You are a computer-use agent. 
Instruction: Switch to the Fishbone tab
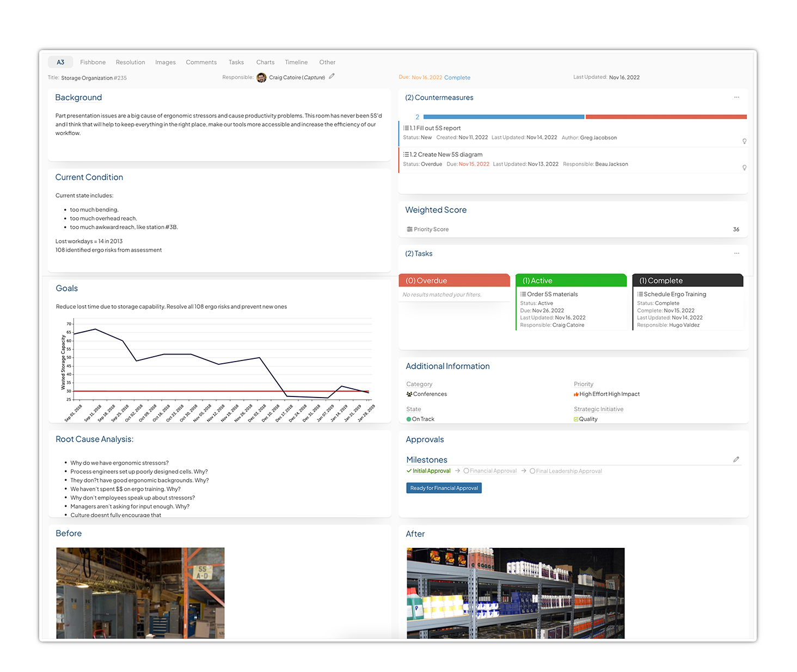(93, 62)
